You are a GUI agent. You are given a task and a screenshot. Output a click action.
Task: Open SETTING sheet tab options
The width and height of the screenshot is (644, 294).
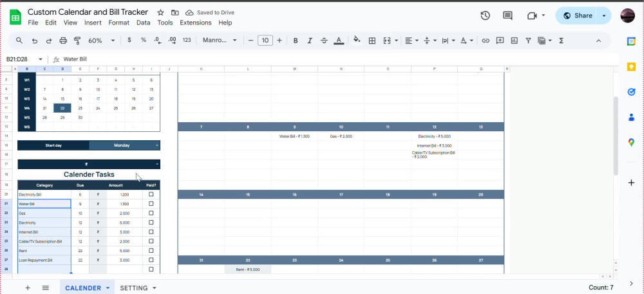pos(155,288)
